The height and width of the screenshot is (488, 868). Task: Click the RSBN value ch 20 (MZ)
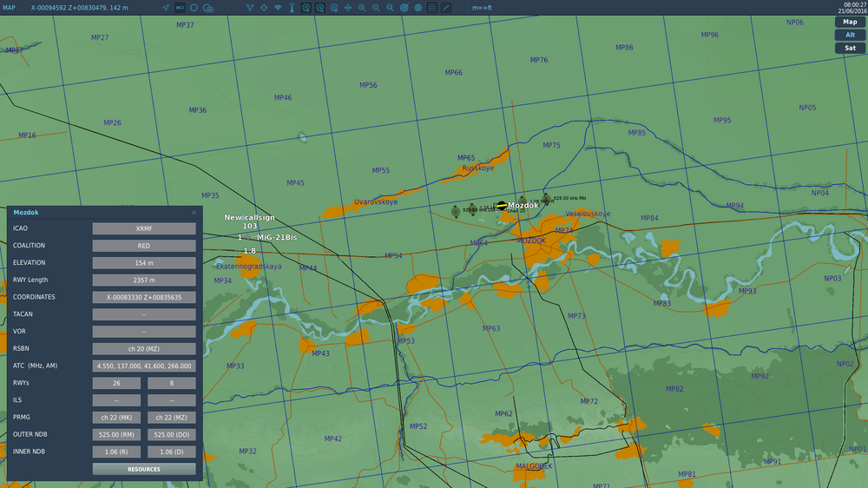pos(144,348)
